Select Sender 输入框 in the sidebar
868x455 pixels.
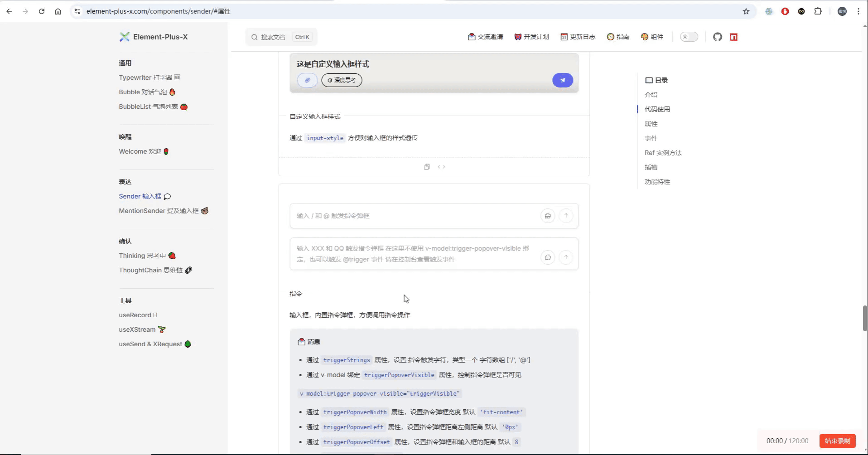tap(140, 196)
